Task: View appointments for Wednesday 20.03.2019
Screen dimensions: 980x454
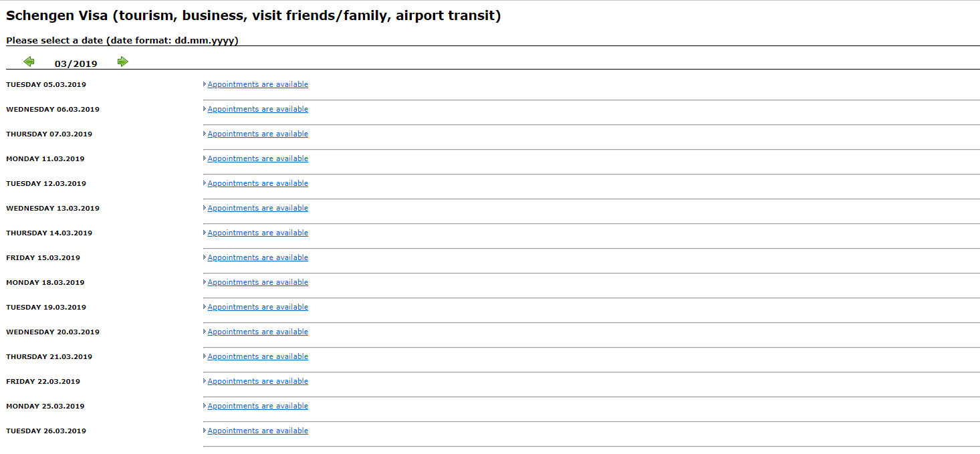Action: click(258, 332)
